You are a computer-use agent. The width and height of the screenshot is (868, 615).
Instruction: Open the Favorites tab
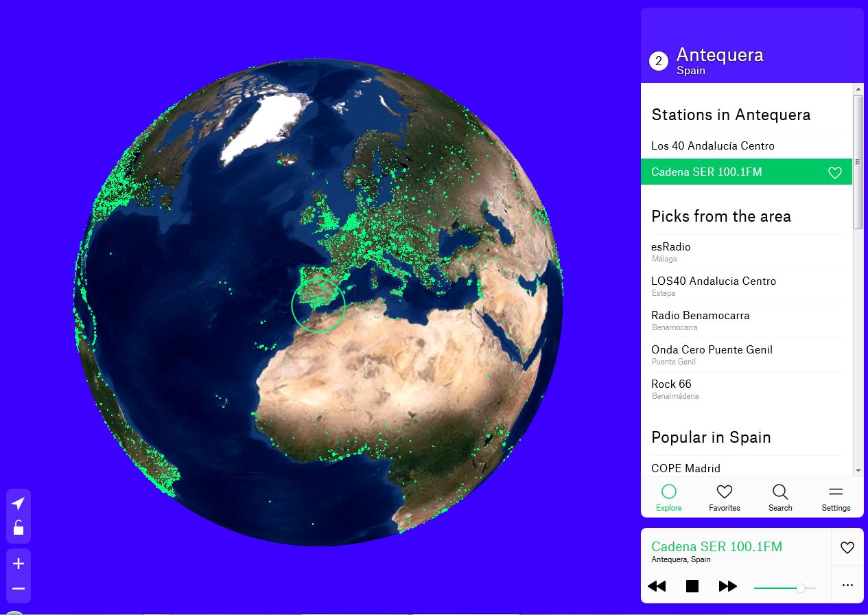click(725, 498)
